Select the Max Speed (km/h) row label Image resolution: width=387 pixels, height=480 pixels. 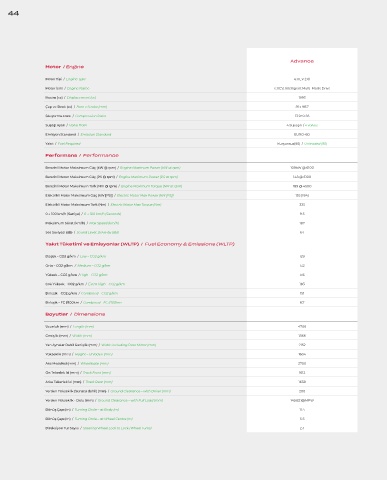(x=82, y=223)
